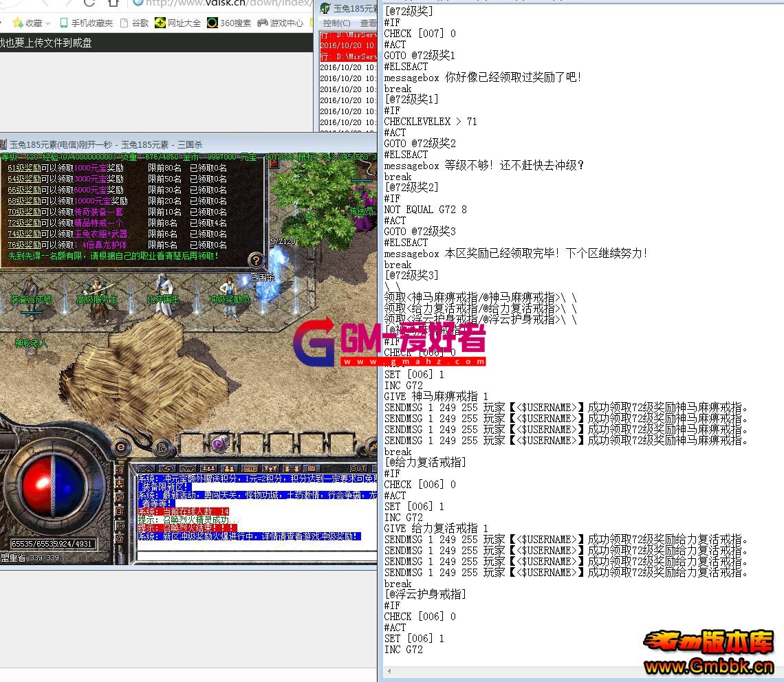Screen dimensions: 784x682
Task: Open the 查看 menu in server window
Action: (x=368, y=23)
